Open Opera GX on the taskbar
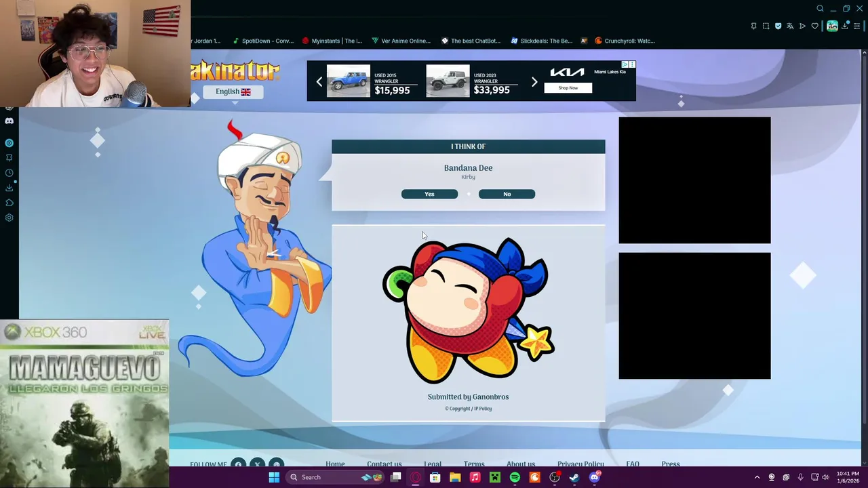 416,477
